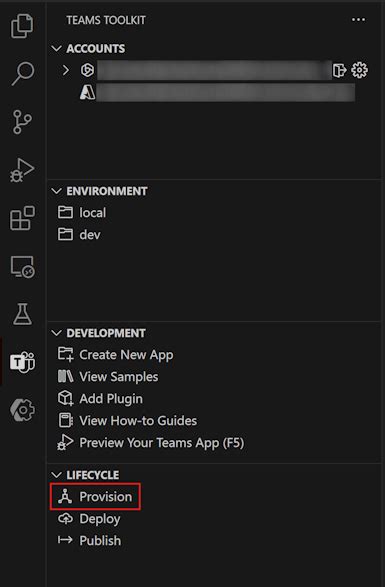Open Run and Debug view icon

(x=22, y=170)
